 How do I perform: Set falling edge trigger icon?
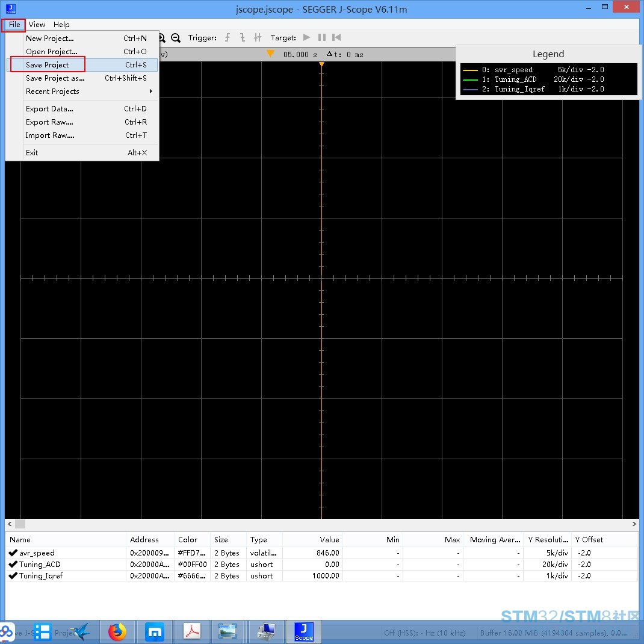pos(243,38)
